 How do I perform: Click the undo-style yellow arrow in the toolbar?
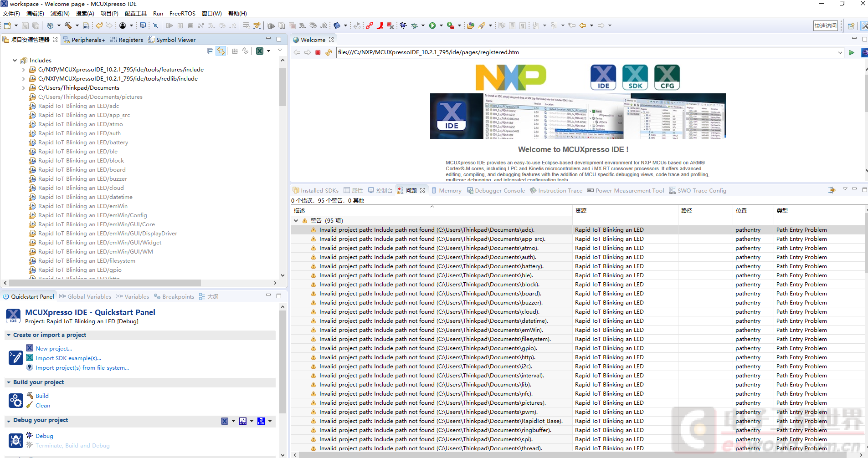tap(99, 26)
